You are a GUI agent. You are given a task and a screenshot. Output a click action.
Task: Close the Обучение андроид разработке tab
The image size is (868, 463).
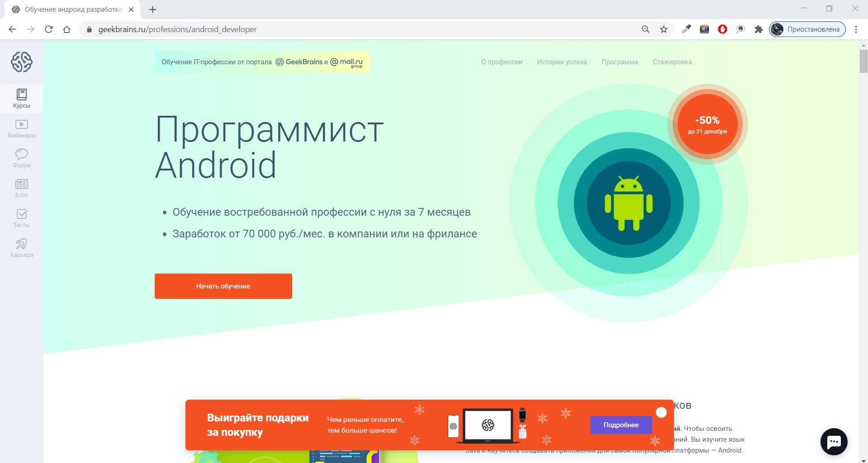(x=131, y=9)
